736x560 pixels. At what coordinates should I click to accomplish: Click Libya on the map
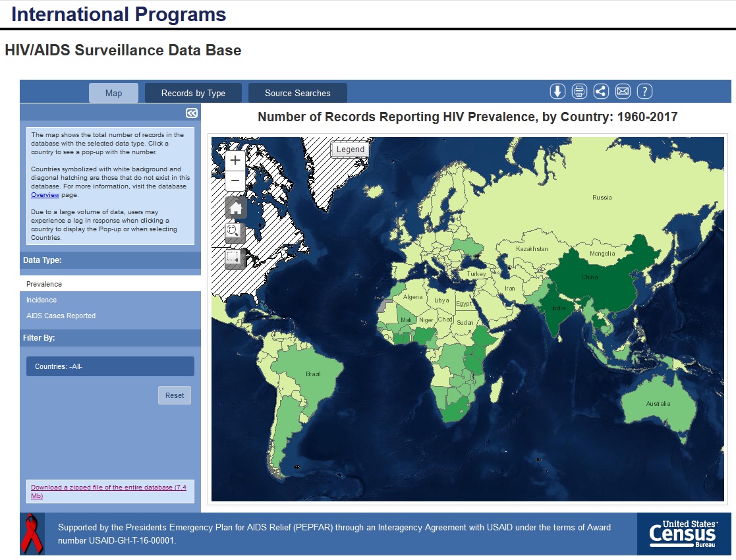441,300
